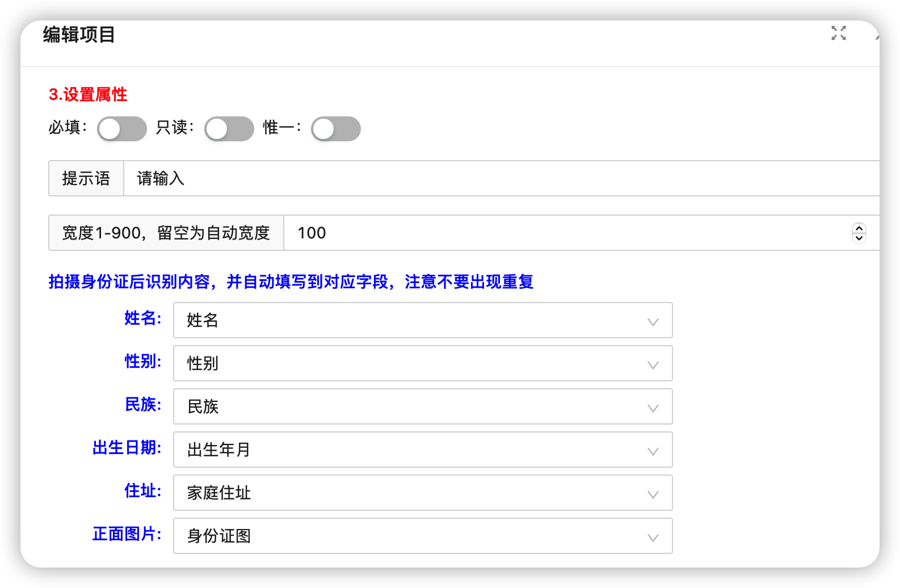Click the chevron arrow in the 出生年月 dropdown
This screenshot has height=588, width=900.
tap(653, 451)
